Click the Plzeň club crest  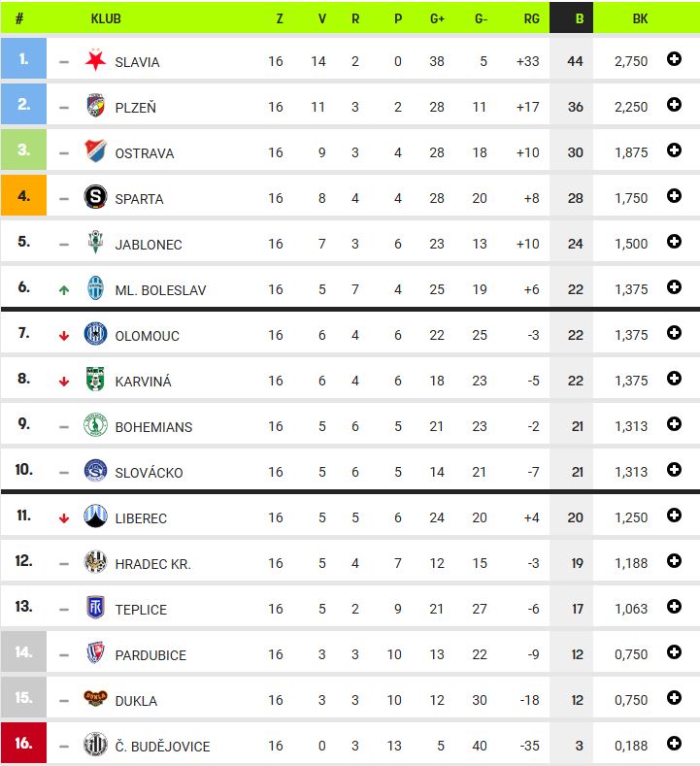pos(95,105)
